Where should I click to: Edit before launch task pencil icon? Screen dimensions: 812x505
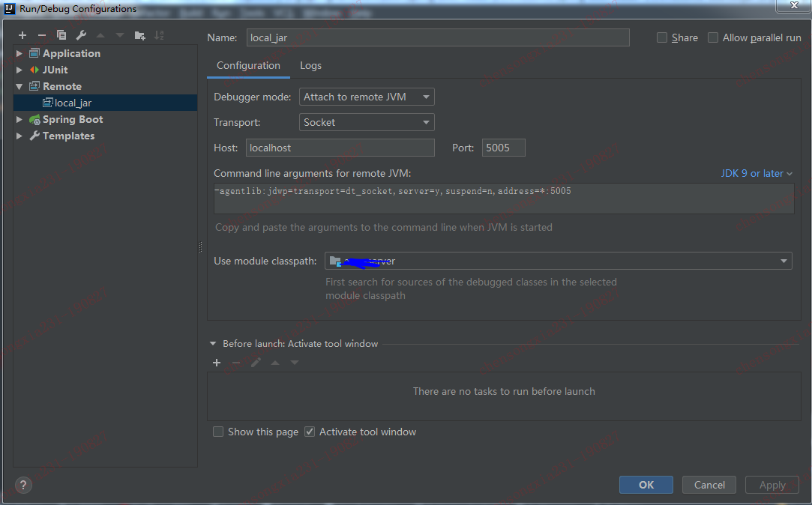coord(256,363)
